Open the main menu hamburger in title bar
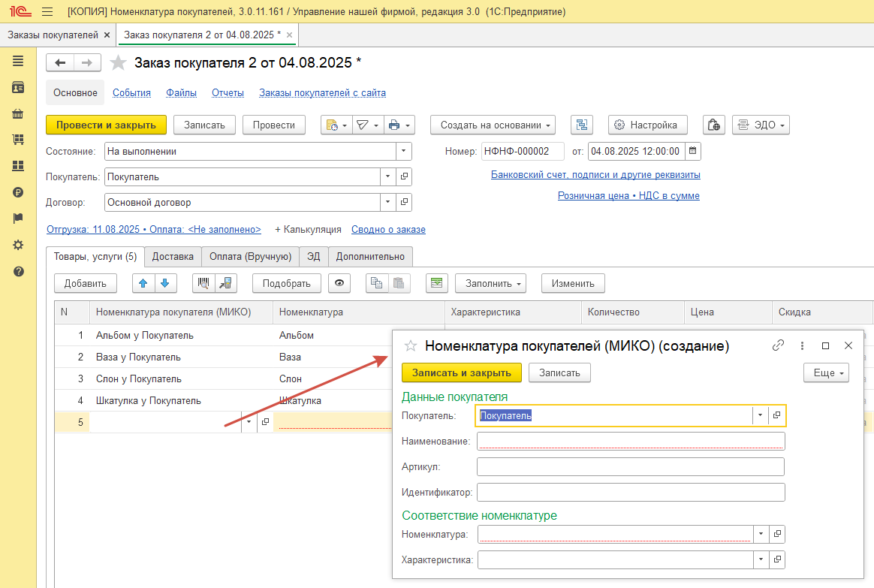This screenshot has height=588, width=874. [x=47, y=11]
